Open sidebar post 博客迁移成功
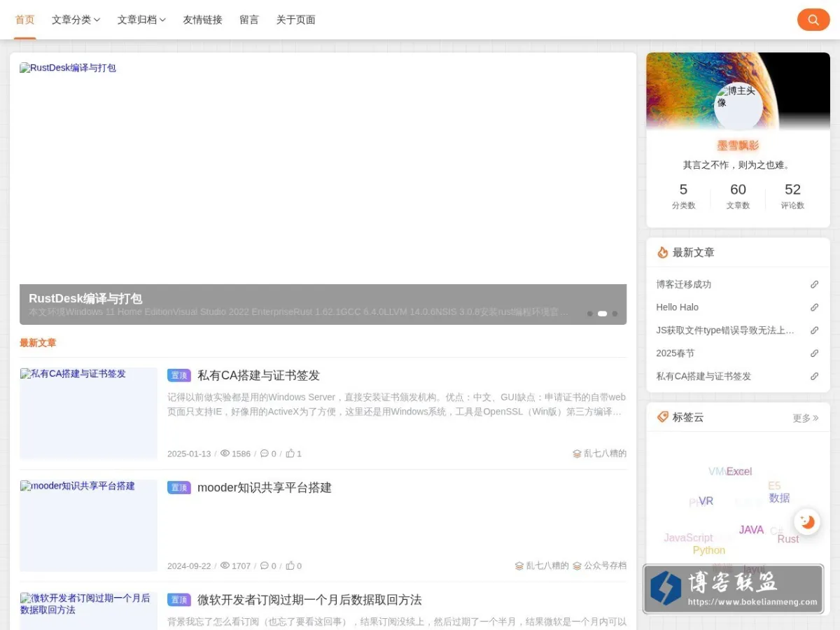840x630 pixels. pos(683,284)
